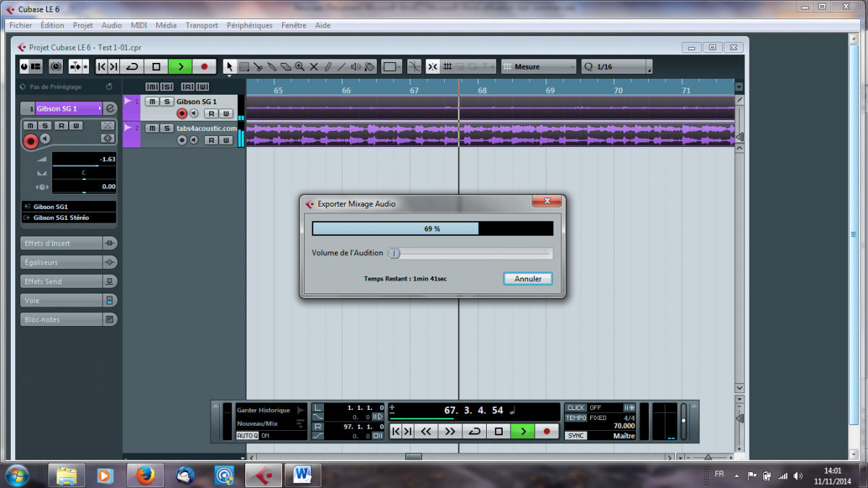Toggle Auto-Scroll button in toolbar
868x488 pixels.
(x=75, y=67)
